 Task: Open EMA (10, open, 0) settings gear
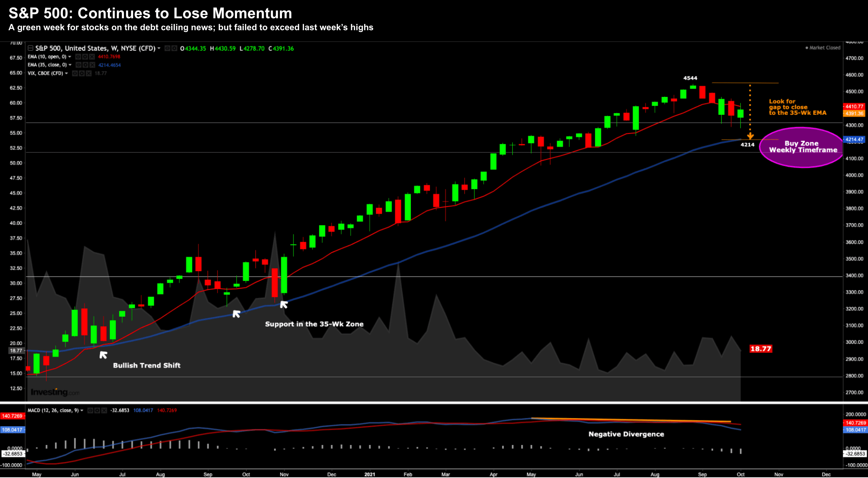tap(85, 57)
